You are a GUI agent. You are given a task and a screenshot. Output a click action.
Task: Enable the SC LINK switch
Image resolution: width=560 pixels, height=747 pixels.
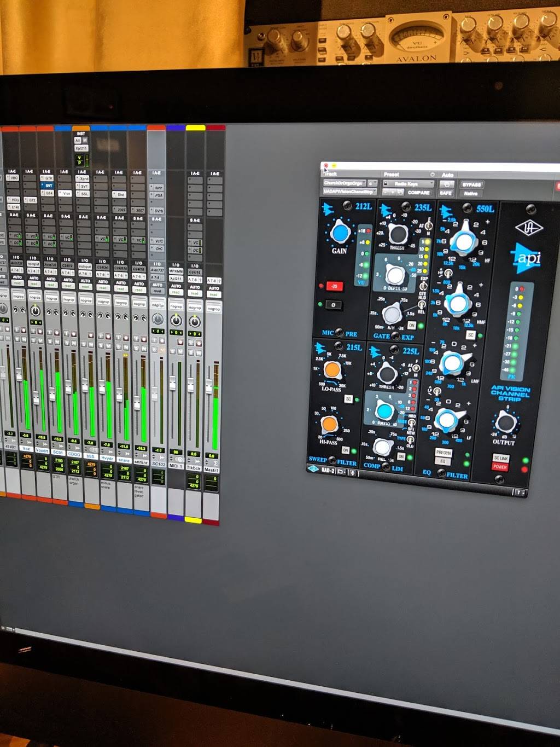(500, 458)
